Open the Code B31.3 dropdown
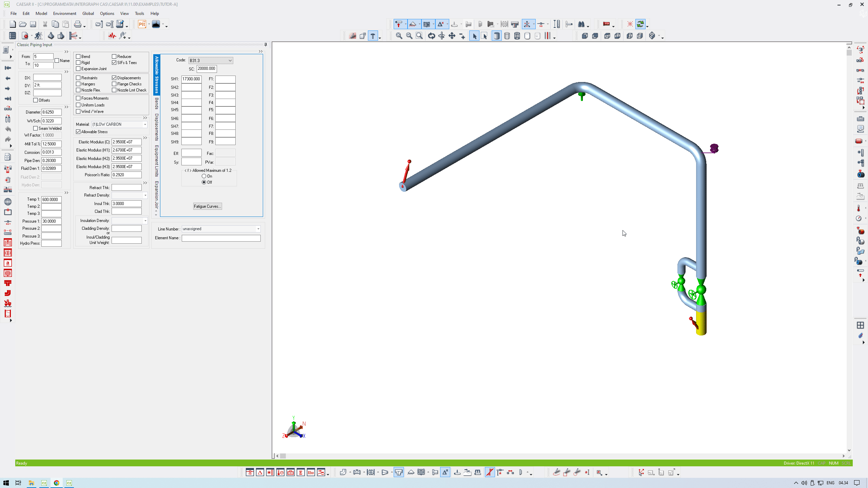Image resolution: width=868 pixels, height=488 pixels. (230, 61)
